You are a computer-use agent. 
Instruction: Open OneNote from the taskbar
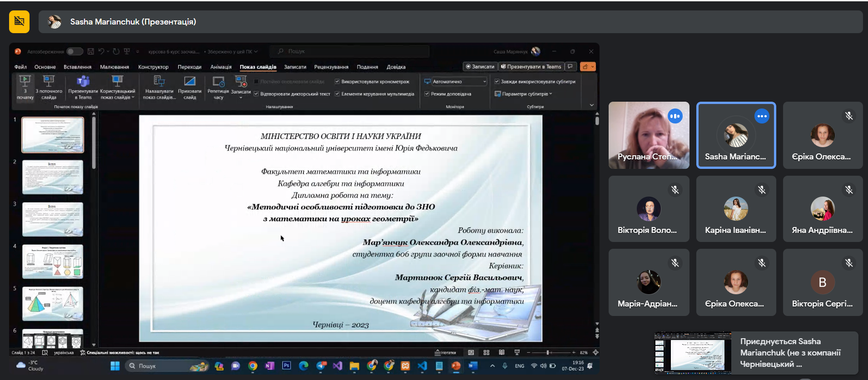click(x=269, y=365)
